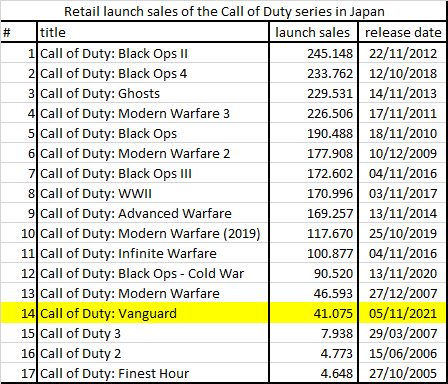
Task: Select the table title cell about Japan sales
Action: pyautogui.click(x=224, y=11)
